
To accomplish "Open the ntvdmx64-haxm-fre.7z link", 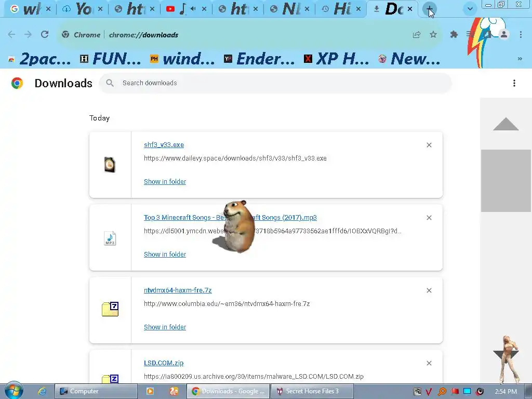I will tap(178, 290).
